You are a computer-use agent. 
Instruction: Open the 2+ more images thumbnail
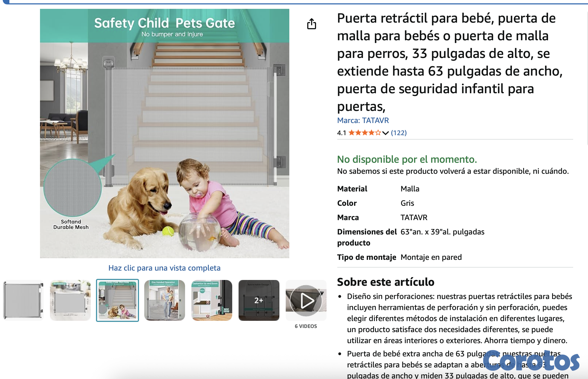point(259,300)
